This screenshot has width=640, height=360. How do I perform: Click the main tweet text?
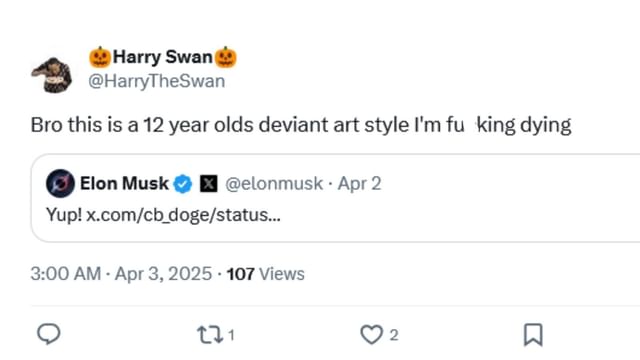pyautogui.click(x=301, y=125)
